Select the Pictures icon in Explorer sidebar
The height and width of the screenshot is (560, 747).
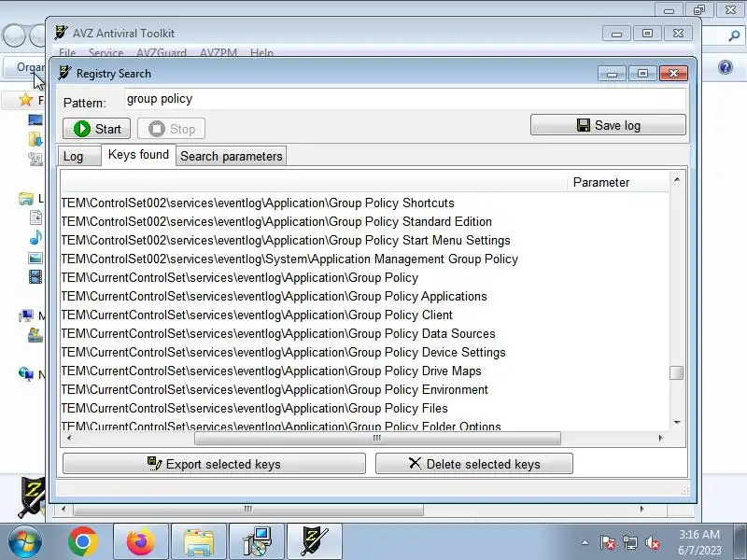(35, 258)
